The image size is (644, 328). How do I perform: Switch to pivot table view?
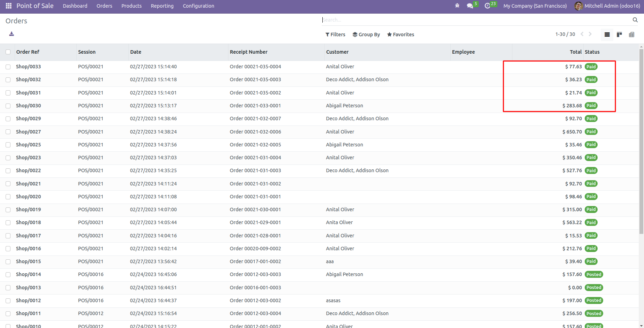coord(631,35)
